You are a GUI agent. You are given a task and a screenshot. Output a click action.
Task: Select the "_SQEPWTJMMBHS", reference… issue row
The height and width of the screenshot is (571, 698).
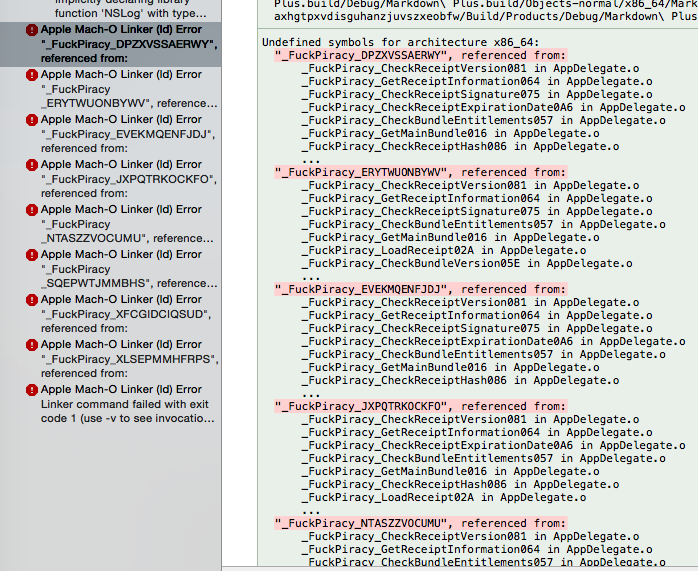tap(129, 276)
